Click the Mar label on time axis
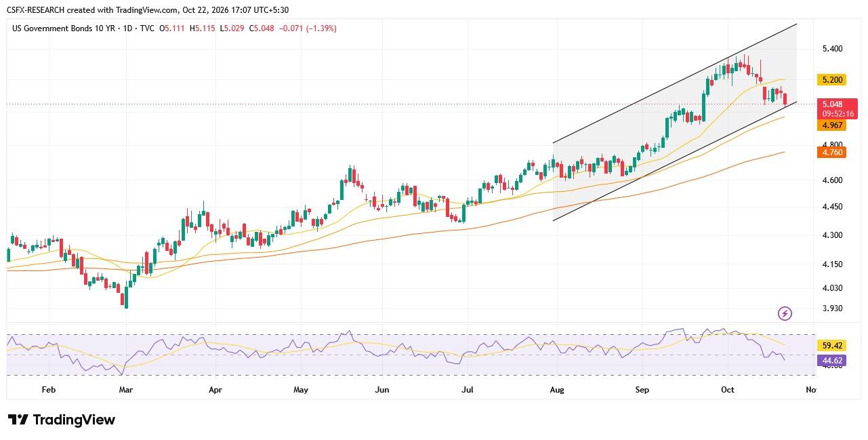Image resolution: width=868 pixels, height=440 pixels. coord(125,390)
